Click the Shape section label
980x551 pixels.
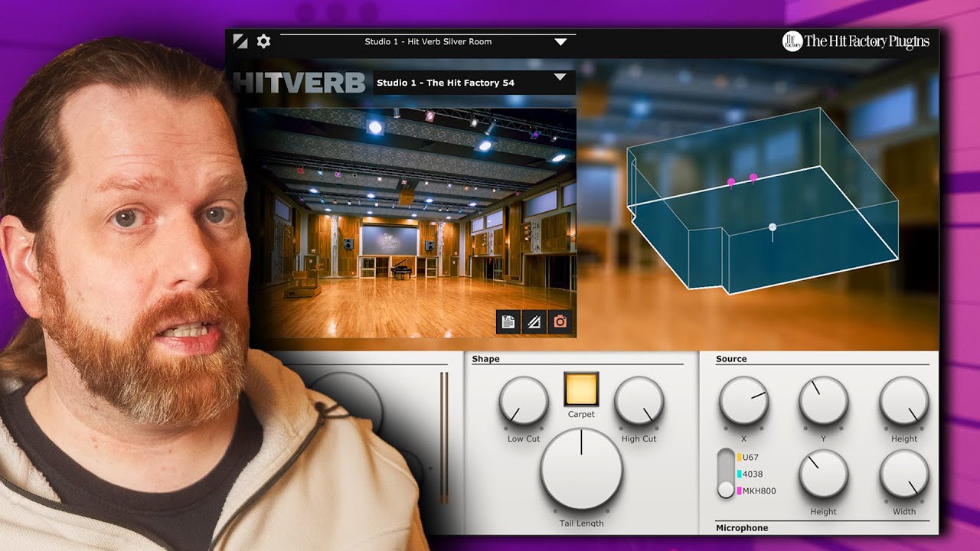point(485,359)
